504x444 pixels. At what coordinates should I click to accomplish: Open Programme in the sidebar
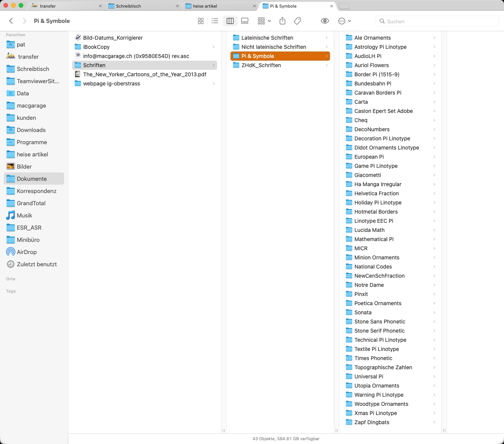click(34, 142)
